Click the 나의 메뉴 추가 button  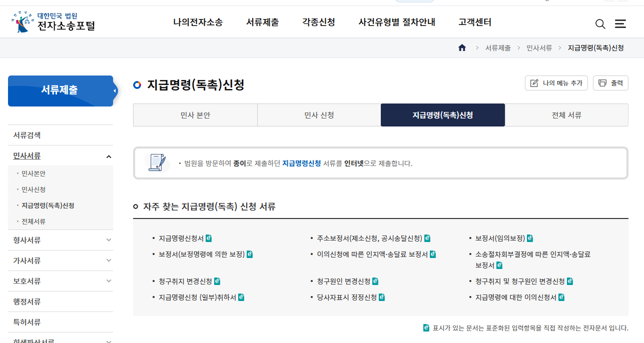[x=556, y=82]
